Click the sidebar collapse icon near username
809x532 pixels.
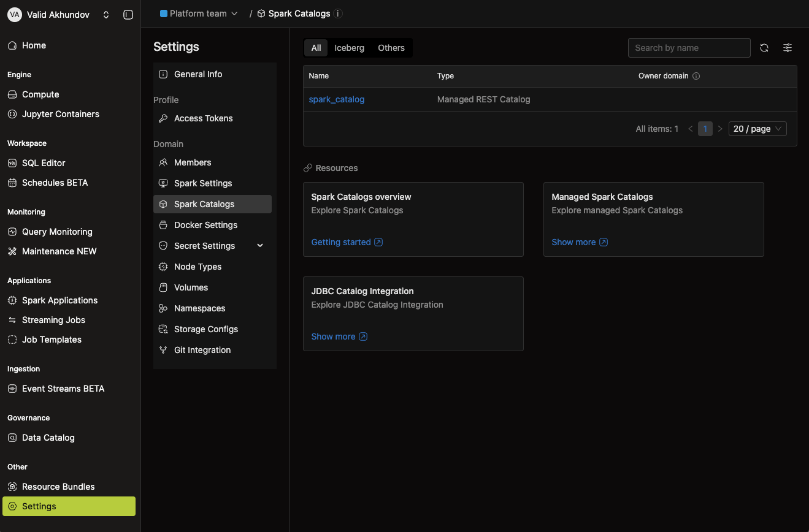[x=128, y=14]
